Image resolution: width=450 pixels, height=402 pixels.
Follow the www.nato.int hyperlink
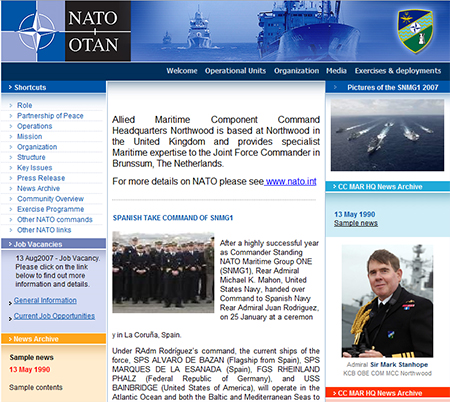click(x=290, y=182)
